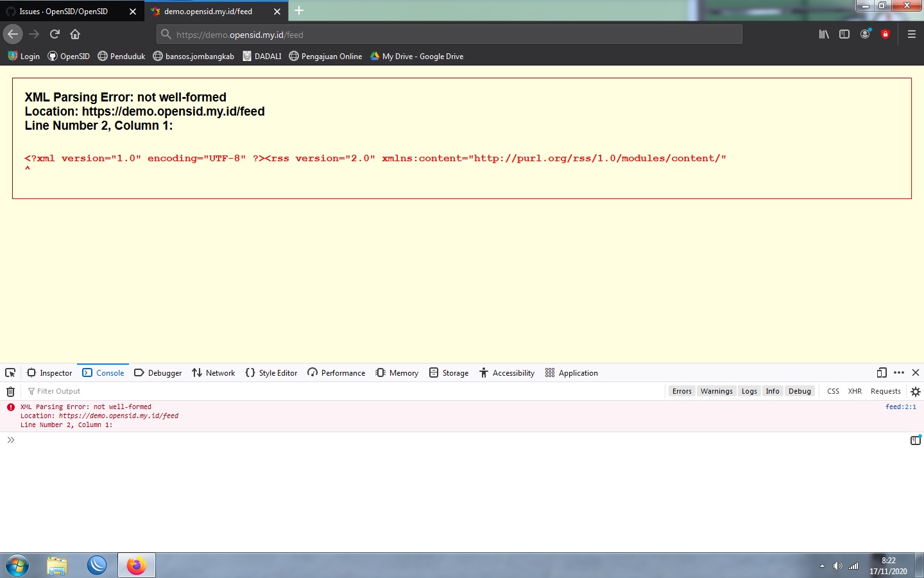The height and width of the screenshot is (578, 924).
Task: Go back with the browser back arrow
Action: point(13,34)
